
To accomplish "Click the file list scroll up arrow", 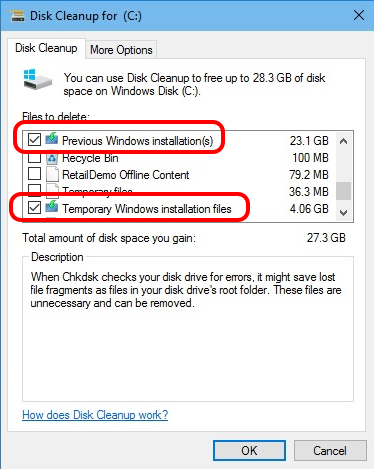I will point(343,141).
